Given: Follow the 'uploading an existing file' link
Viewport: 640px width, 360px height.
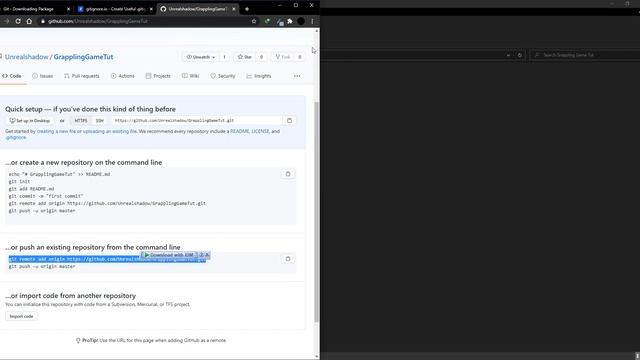Looking at the screenshot, I should tap(110, 131).
